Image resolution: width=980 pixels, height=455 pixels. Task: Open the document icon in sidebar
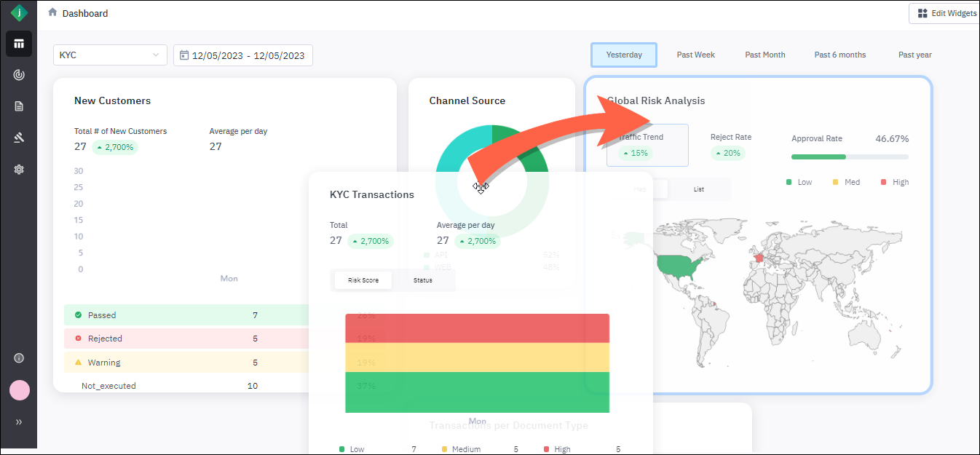pyautogui.click(x=19, y=106)
